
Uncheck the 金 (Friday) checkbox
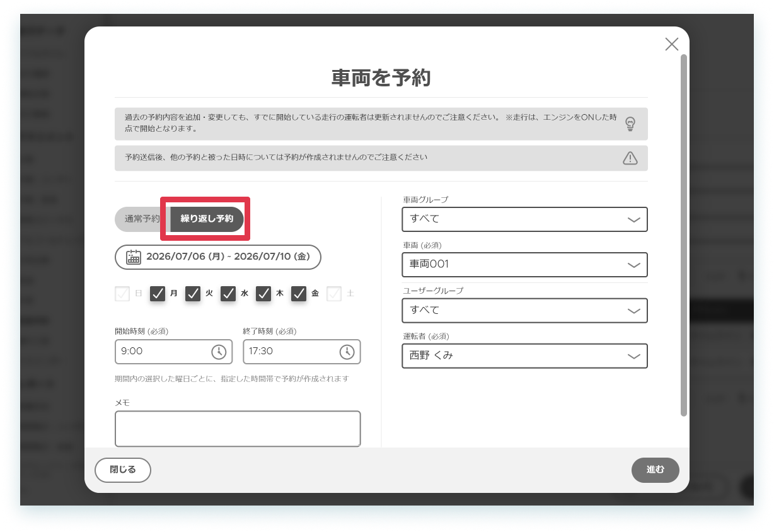[x=299, y=294]
